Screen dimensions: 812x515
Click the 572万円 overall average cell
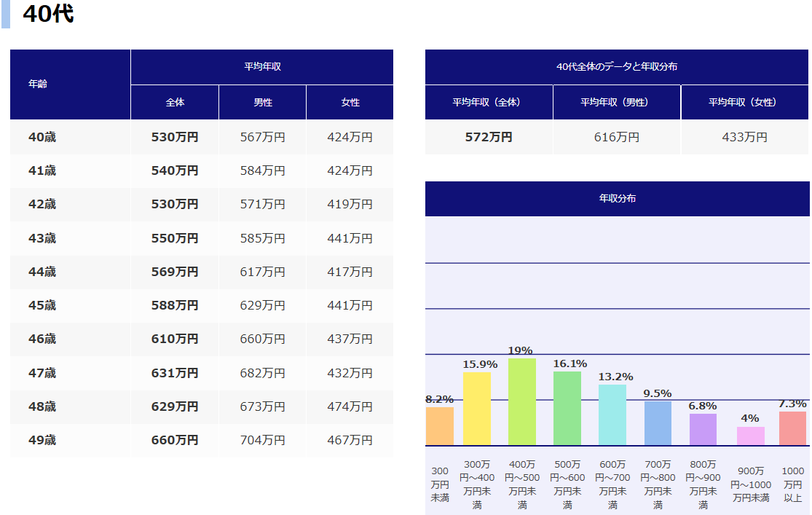pyautogui.click(x=489, y=137)
